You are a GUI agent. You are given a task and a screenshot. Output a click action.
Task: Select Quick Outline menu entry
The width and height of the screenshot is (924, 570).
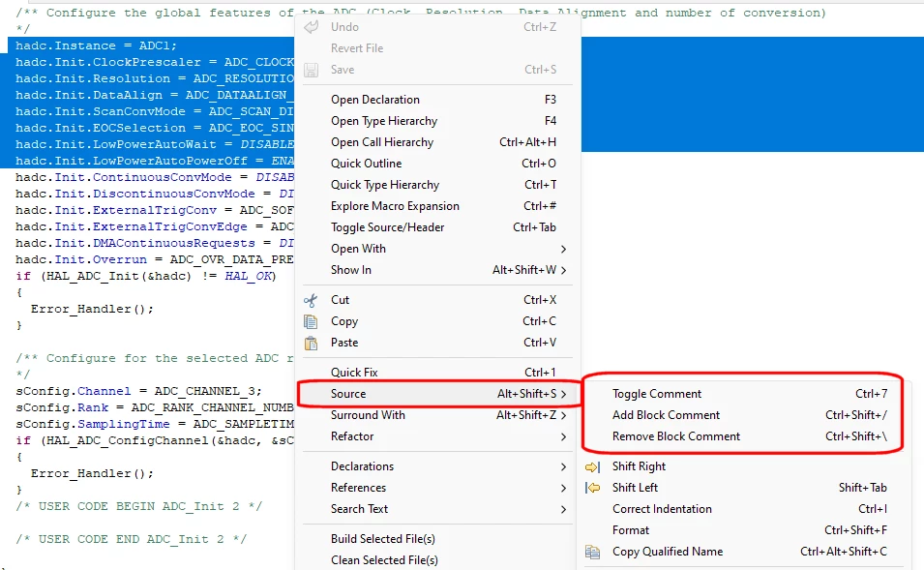(x=437, y=164)
